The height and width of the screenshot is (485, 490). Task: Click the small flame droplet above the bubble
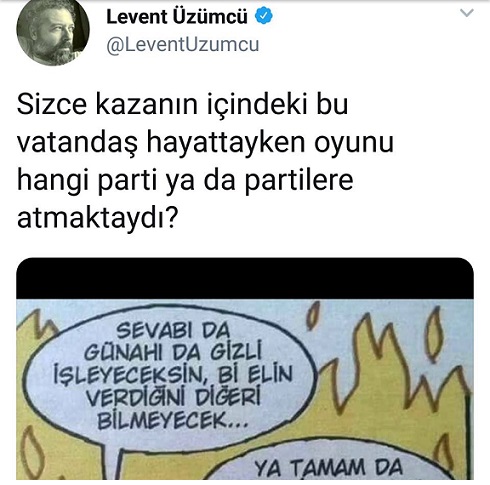(313, 314)
